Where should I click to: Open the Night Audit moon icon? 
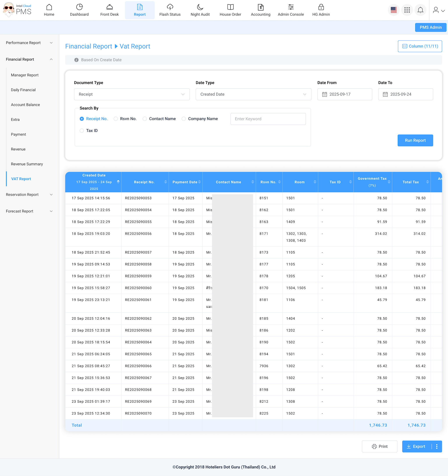click(x=200, y=7)
